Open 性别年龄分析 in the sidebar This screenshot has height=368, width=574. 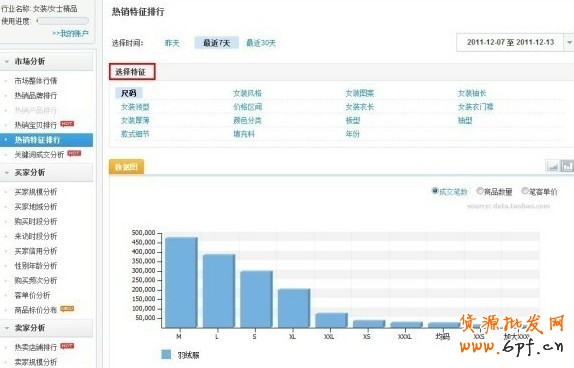click(36, 265)
